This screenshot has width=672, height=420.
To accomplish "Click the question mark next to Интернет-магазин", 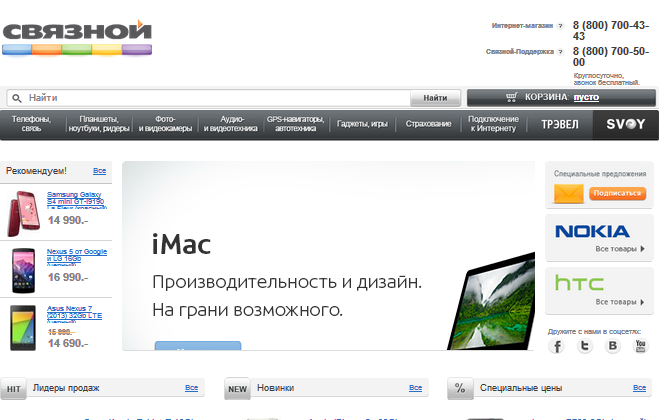I will click(x=560, y=26).
